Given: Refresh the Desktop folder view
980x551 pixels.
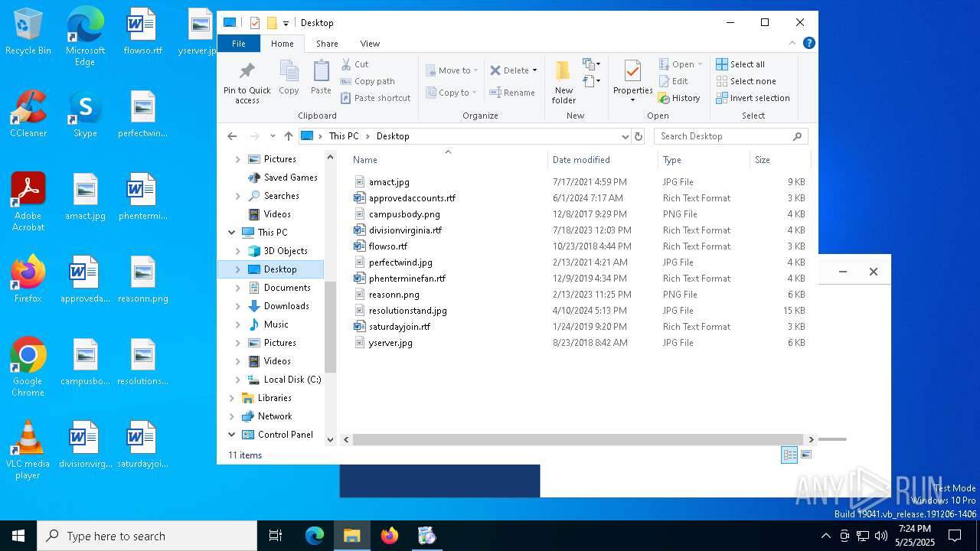Looking at the screenshot, I should pyautogui.click(x=639, y=136).
